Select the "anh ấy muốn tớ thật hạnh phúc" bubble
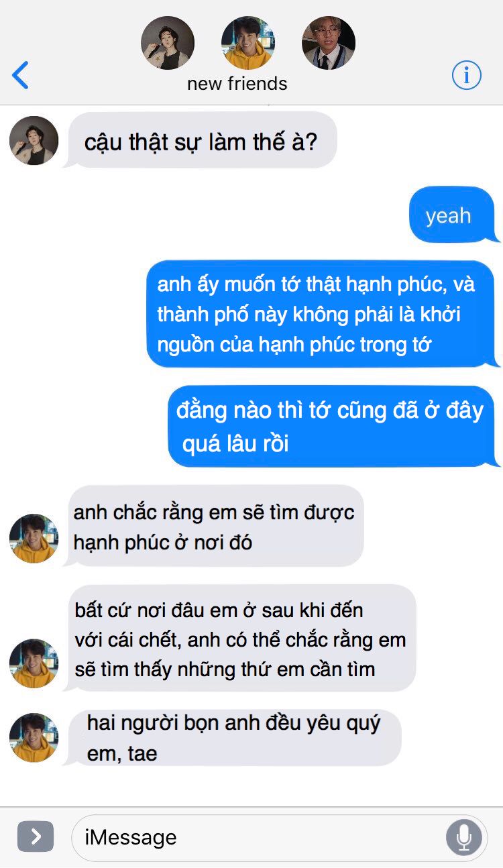This screenshot has height=868, width=503. click(323, 314)
